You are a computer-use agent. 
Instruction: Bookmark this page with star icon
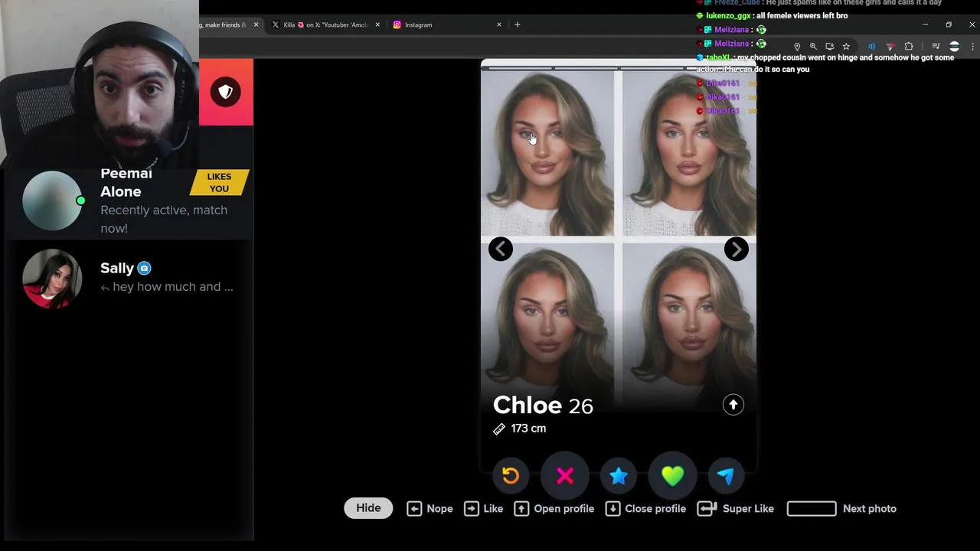(x=846, y=47)
